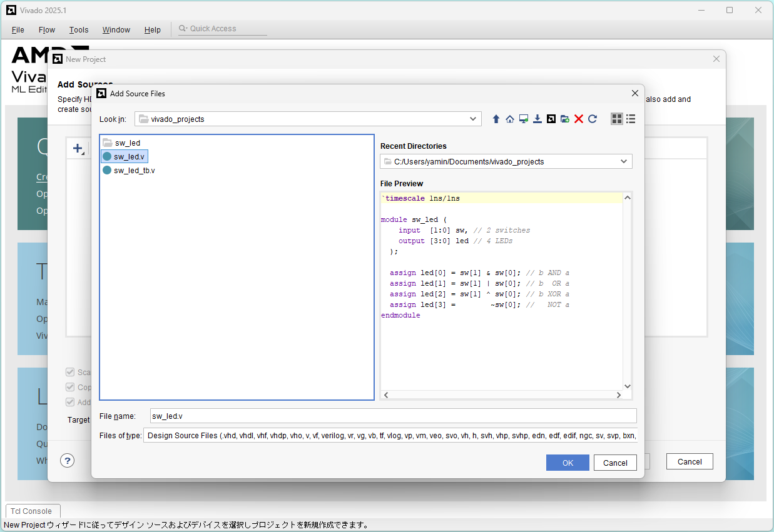
Task: Switch to the icon grid view
Action: (617, 119)
